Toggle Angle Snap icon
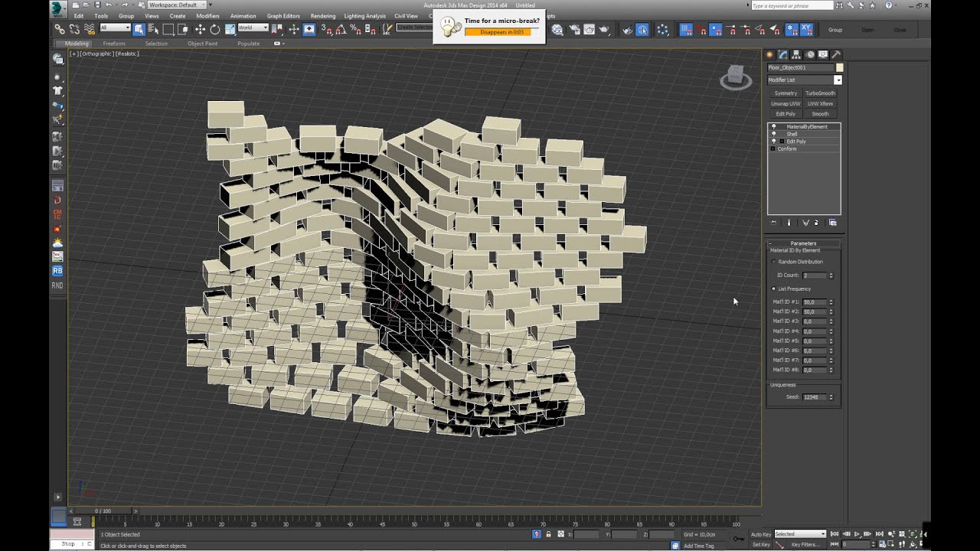Screen dimensions: 980x551 (341, 29)
